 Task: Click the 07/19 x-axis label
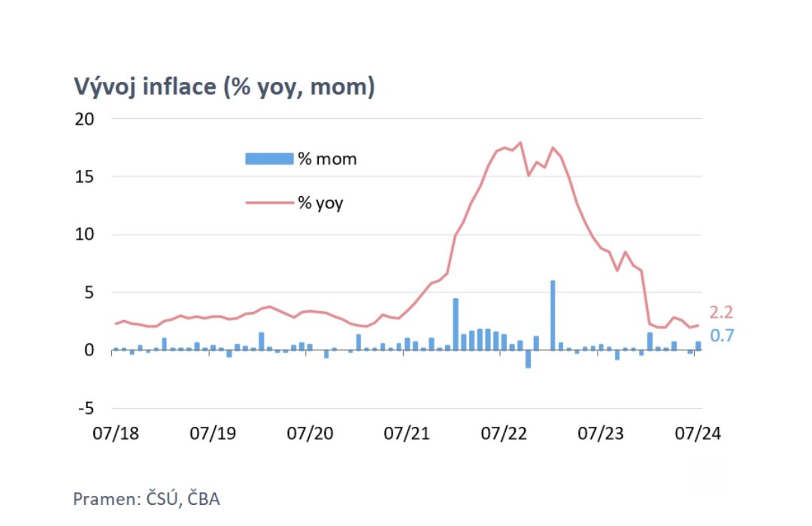coord(213,433)
